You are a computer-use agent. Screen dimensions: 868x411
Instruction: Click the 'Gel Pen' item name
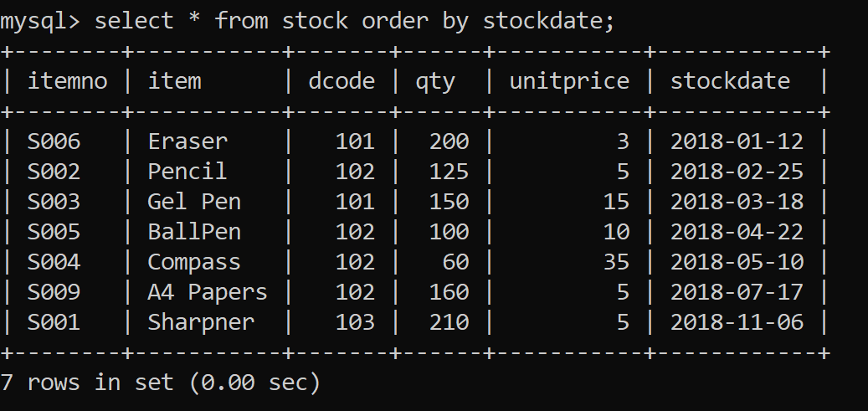coord(194,202)
